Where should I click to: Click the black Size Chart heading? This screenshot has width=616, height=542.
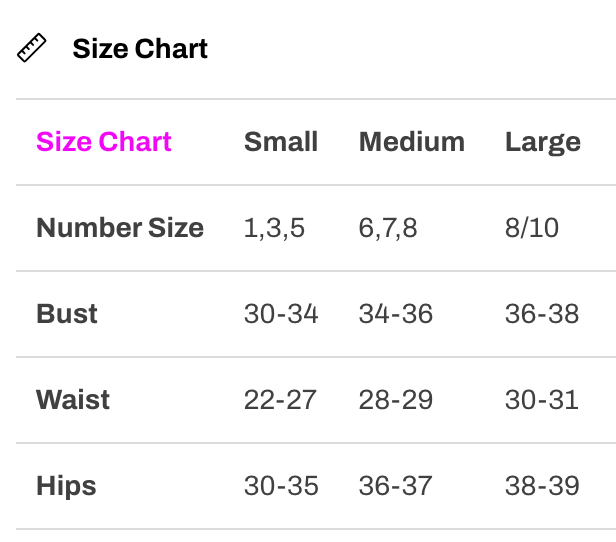pyautogui.click(x=140, y=49)
